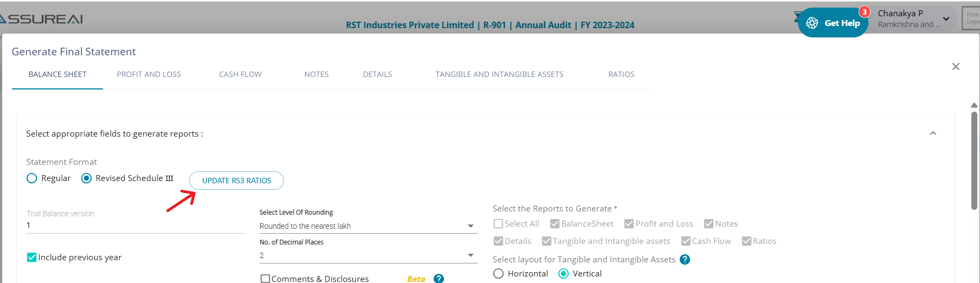Choose Horizontal layout for assets
The width and height of the screenshot is (980, 283).
click(499, 274)
